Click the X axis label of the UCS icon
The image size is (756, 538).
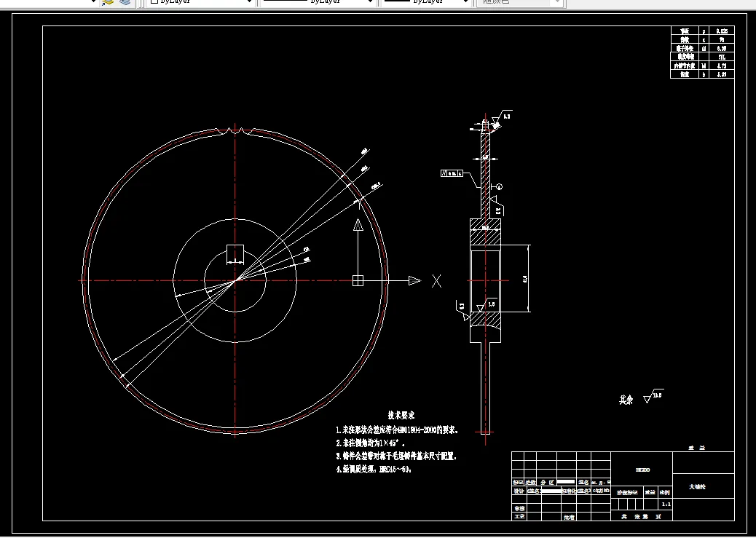[436, 281]
